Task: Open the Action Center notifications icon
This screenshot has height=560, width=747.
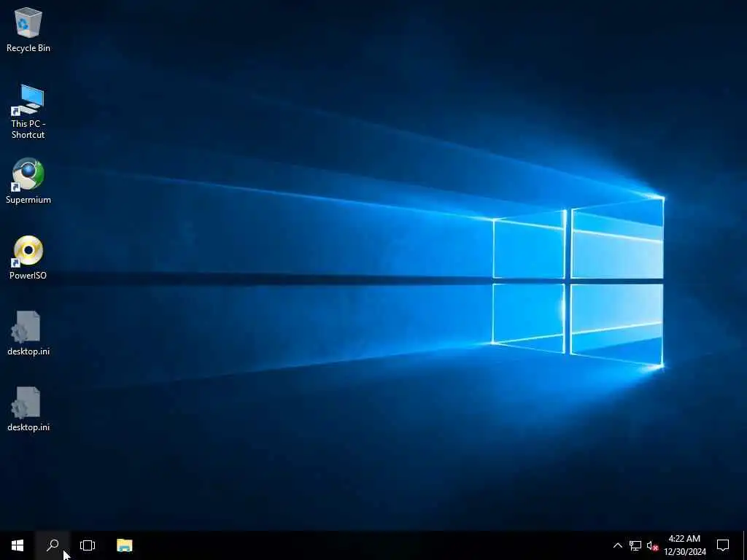Action: pos(723,545)
